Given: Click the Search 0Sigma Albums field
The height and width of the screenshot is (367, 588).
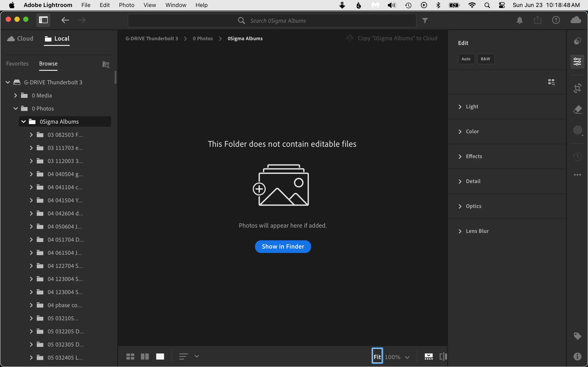Looking at the screenshot, I should (278, 21).
